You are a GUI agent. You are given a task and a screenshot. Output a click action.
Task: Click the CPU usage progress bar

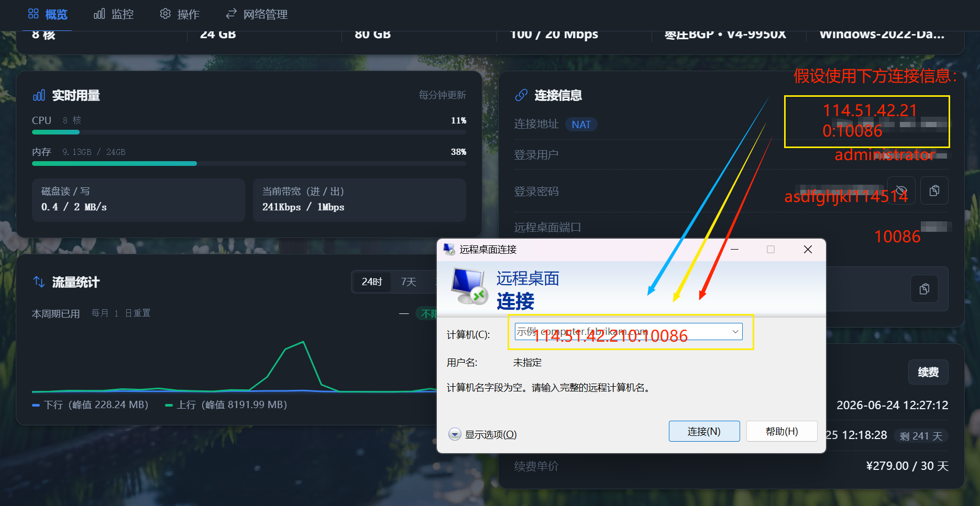click(x=249, y=132)
